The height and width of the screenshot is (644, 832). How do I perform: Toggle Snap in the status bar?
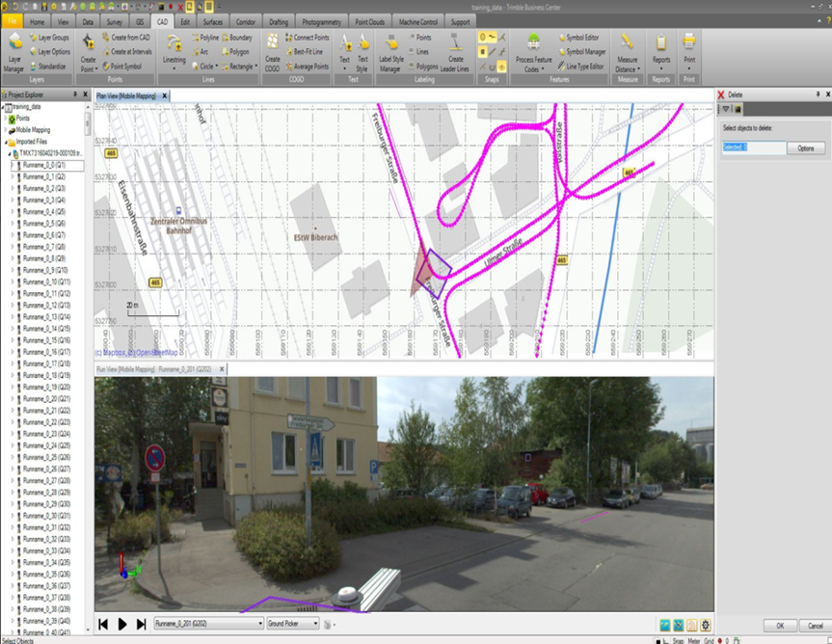679,639
